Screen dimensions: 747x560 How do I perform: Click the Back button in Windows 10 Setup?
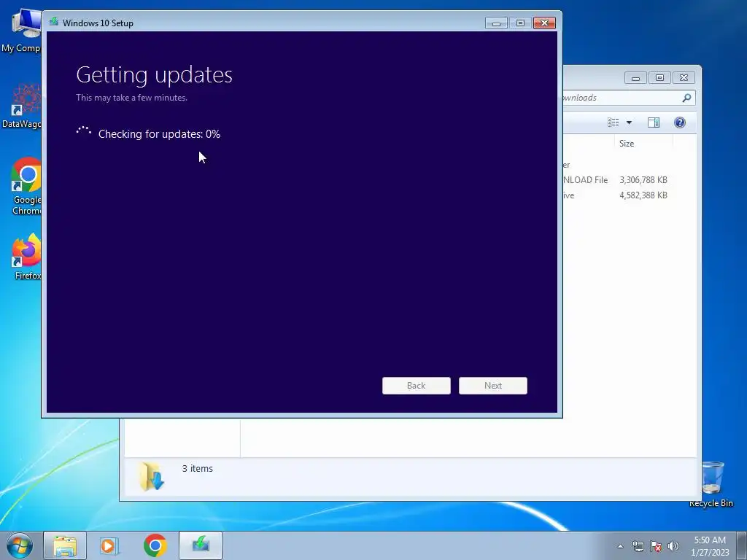click(416, 386)
